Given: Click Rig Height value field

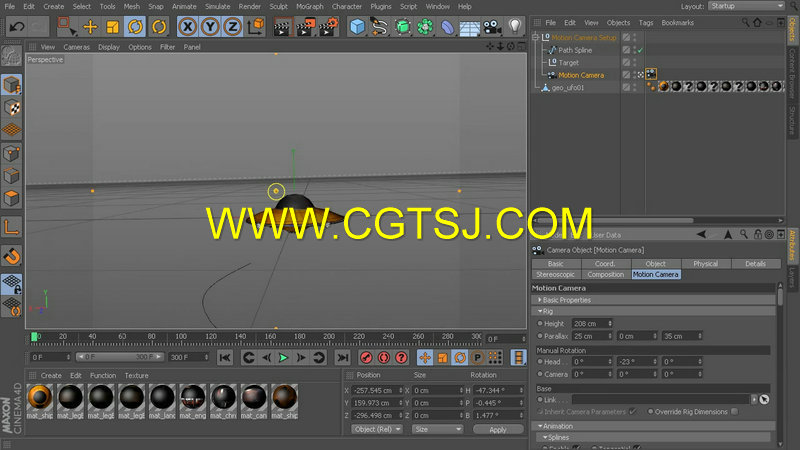Looking at the screenshot, I should point(592,323).
